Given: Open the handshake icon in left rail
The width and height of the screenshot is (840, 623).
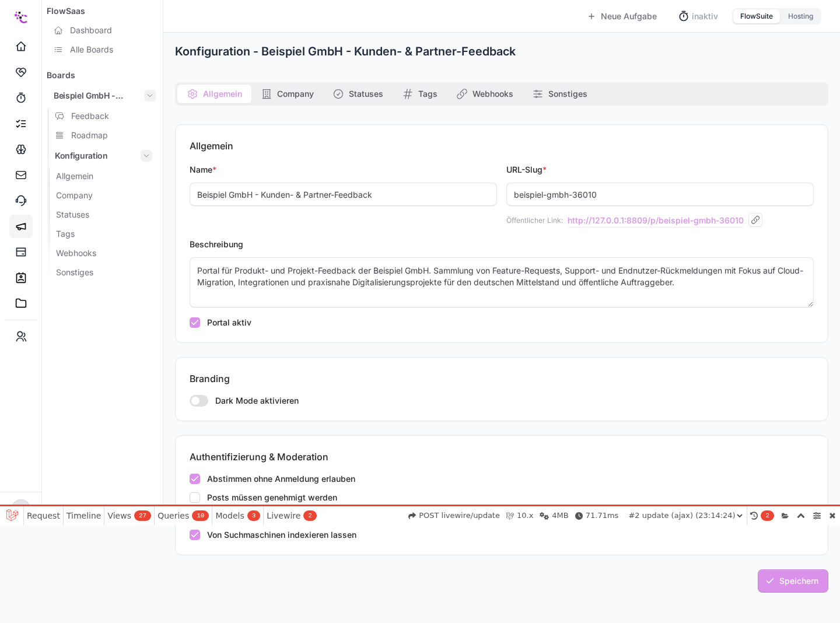Looking at the screenshot, I should click(21, 72).
